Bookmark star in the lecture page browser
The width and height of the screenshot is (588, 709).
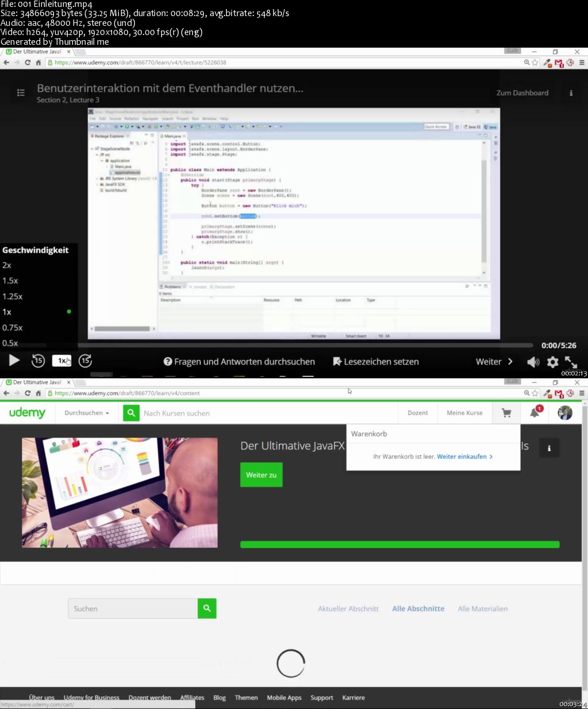tap(535, 63)
